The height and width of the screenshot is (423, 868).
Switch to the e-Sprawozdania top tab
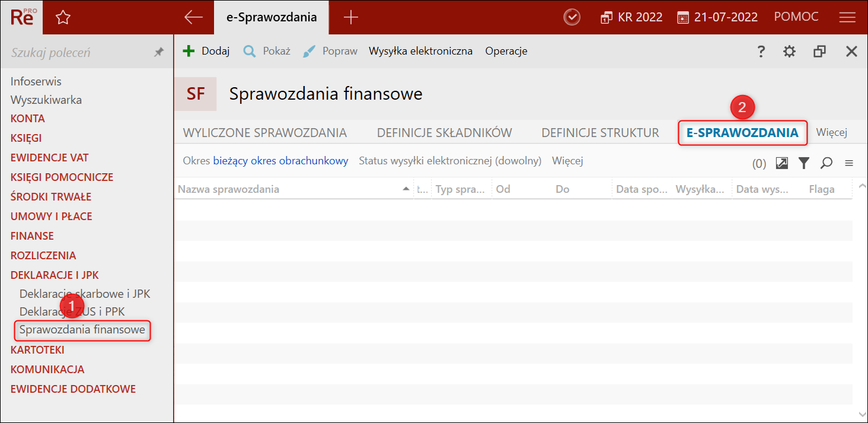pyautogui.click(x=272, y=17)
